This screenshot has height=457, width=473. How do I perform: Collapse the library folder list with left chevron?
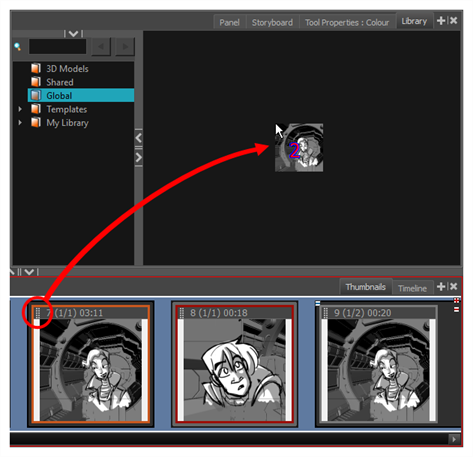click(139, 138)
